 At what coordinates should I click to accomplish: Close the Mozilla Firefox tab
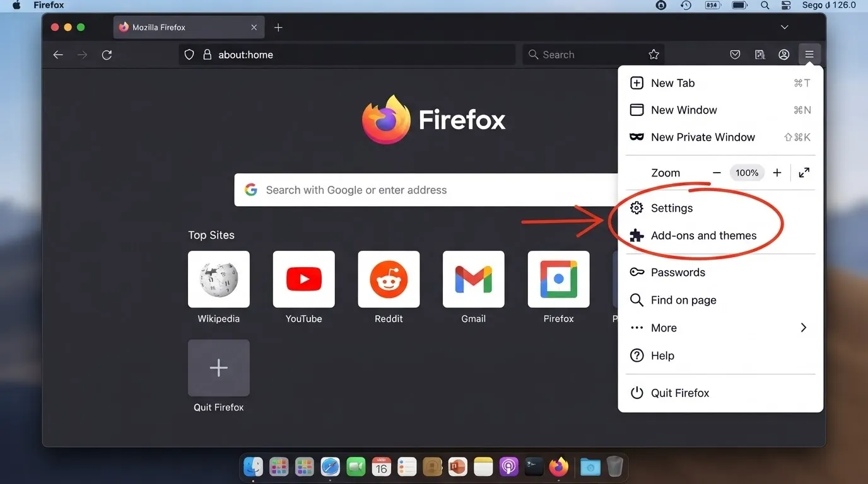pos(254,28)
